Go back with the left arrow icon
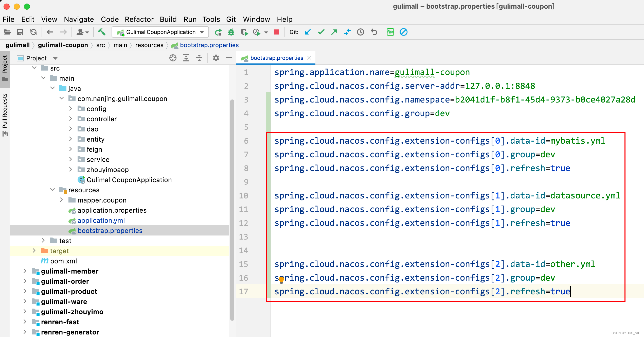The image size is (644, 337). pyautogui.click(x=50, y=32)
